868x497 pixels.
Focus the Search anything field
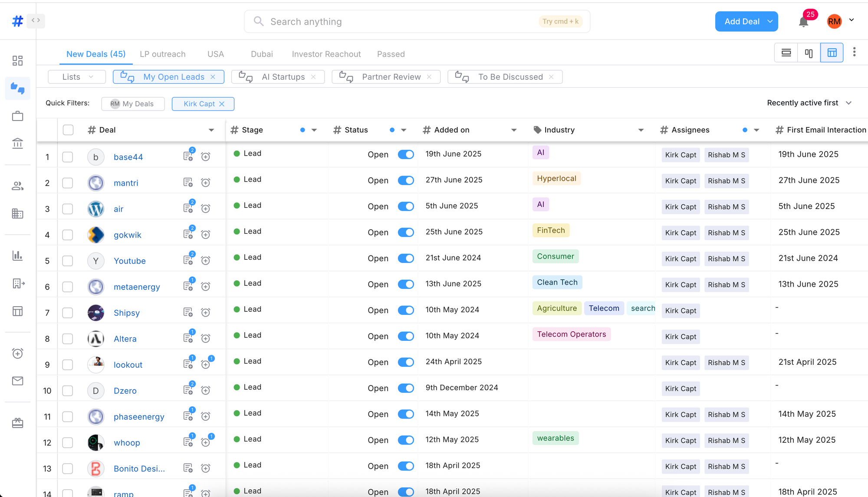tap(417, 22)
